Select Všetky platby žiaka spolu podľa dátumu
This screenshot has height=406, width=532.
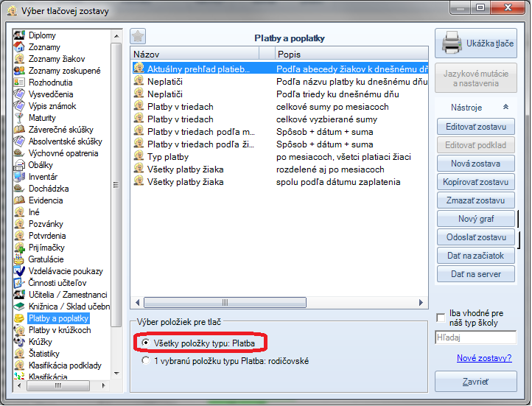280,181
